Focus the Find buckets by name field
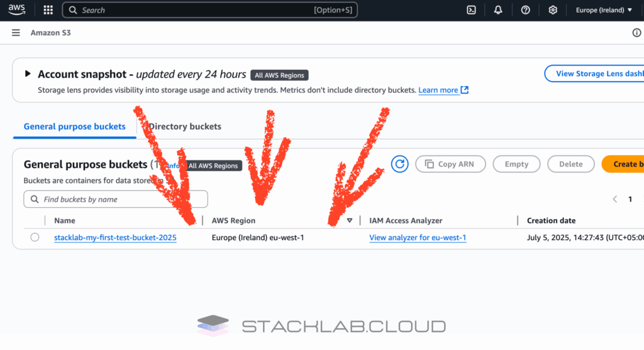The width and height of the screenshot is (644, 350). point(116,199)
